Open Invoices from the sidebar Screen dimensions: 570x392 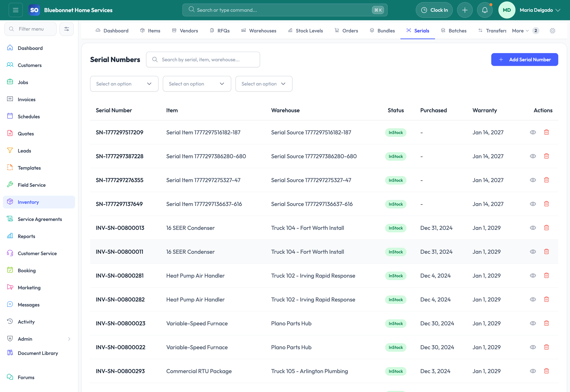39,99
